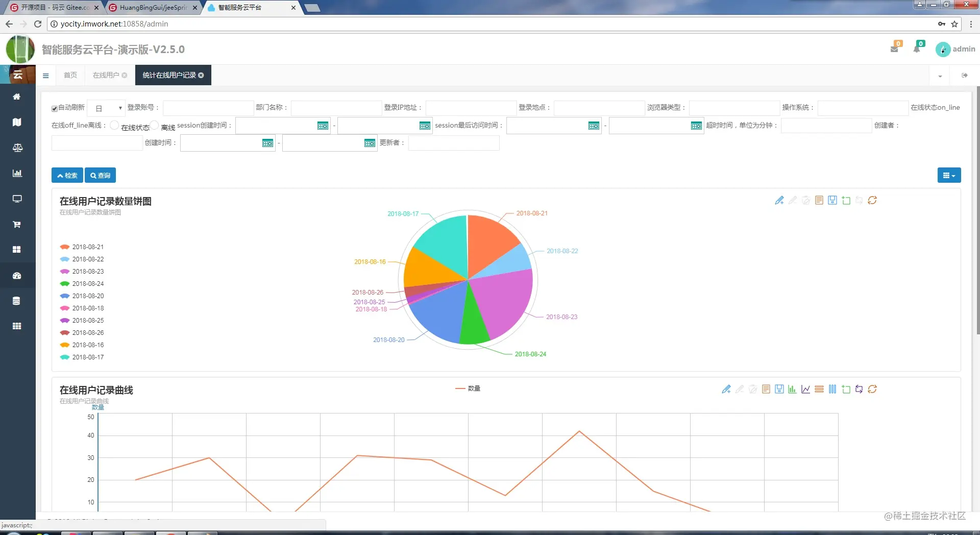Toggle 2018-08-23 legend swatch in pie chart

(65, 272)
